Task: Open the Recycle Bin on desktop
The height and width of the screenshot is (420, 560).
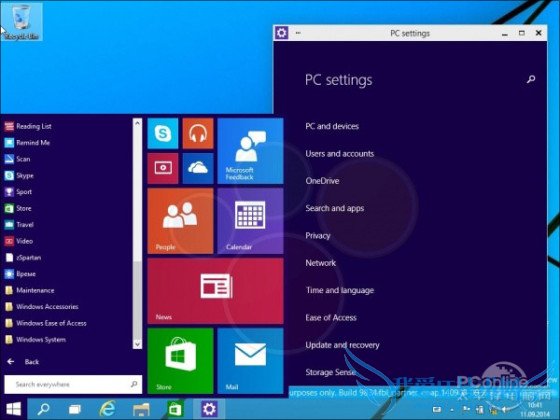Action: click(22, 21)
